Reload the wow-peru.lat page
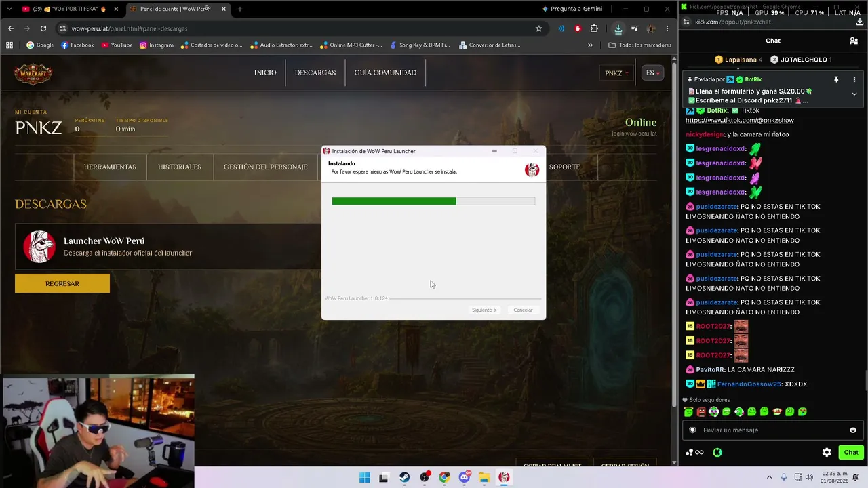Screen dimensions: 868x488 (x=43, y=28)
